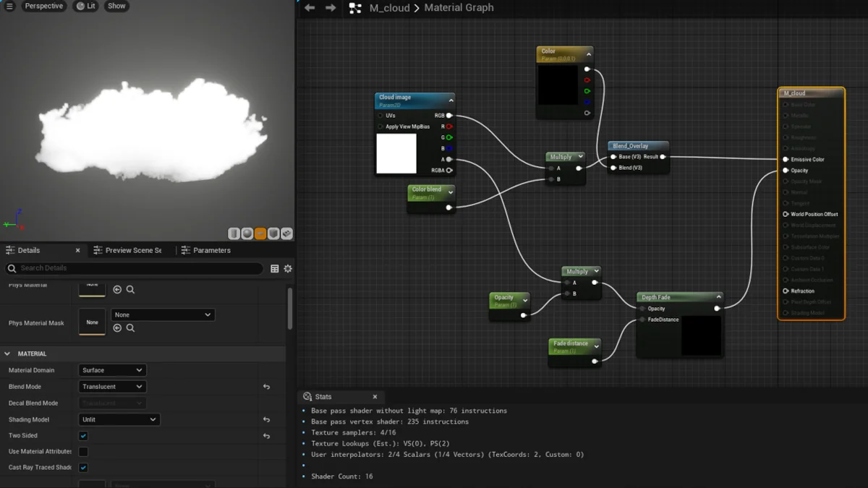Collapse the Cloud image node

click(x=451, y=100)
